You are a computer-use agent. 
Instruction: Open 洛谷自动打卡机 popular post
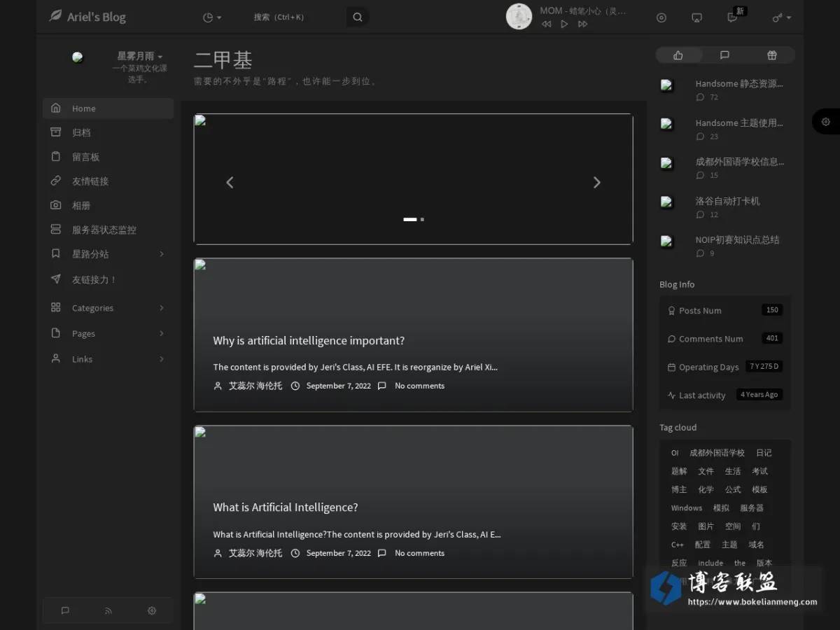click(x=727, y=201)
